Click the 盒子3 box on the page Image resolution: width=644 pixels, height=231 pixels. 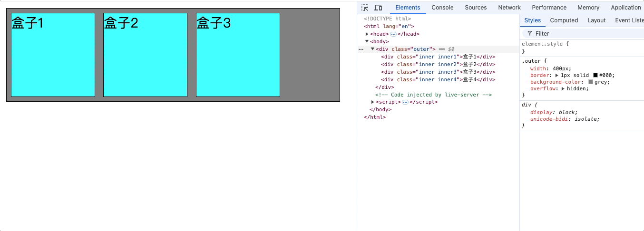point(238,55)
